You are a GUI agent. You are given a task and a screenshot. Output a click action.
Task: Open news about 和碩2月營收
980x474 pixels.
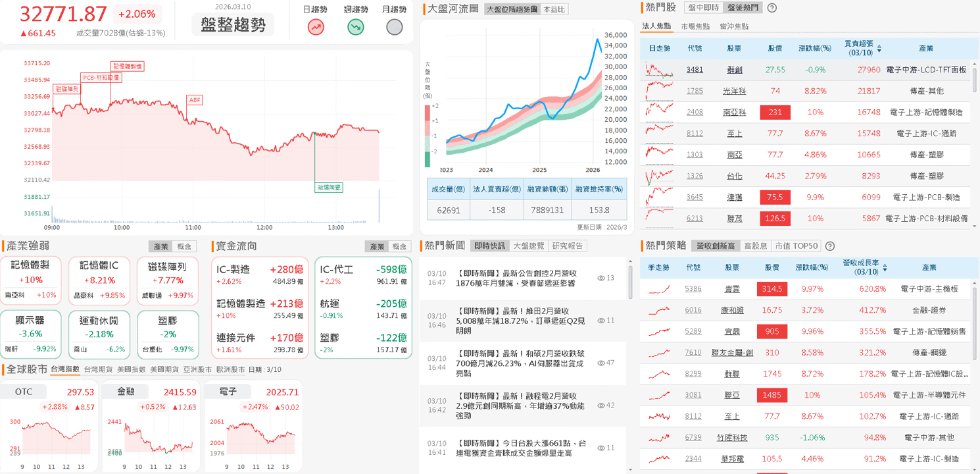point(520,363)
